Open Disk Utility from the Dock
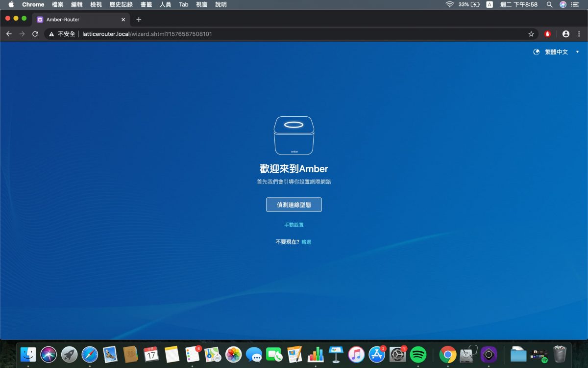The image size is (588, 368). tap(468, 354)
